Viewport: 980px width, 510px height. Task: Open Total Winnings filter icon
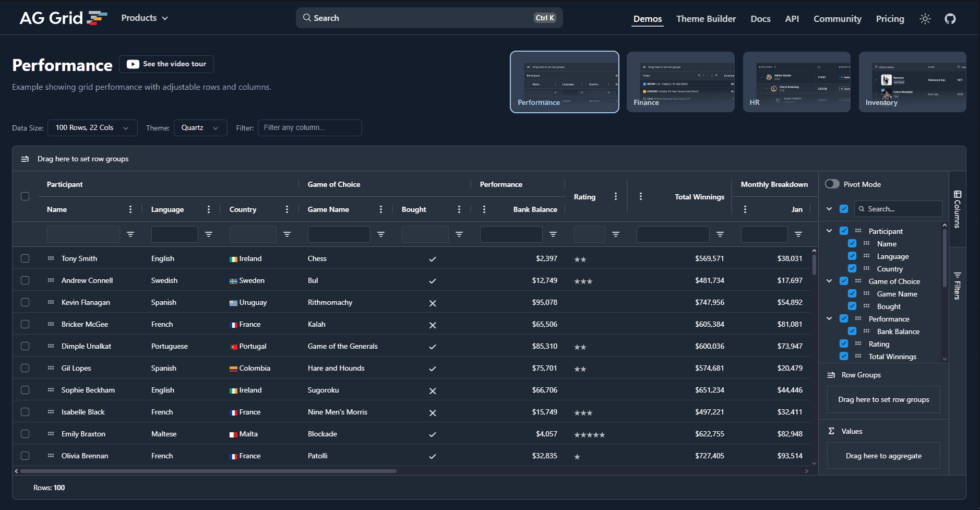point(720,234)
